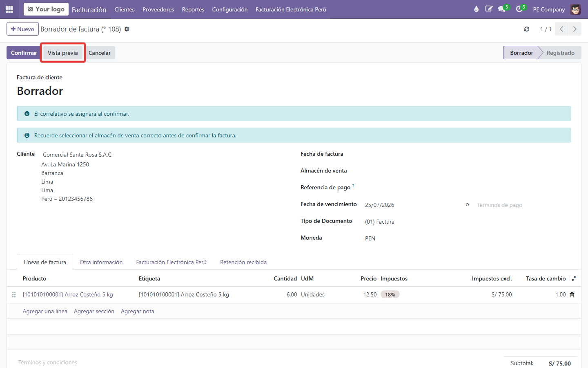Open the Términos de pago dropdown

point(523,205)
